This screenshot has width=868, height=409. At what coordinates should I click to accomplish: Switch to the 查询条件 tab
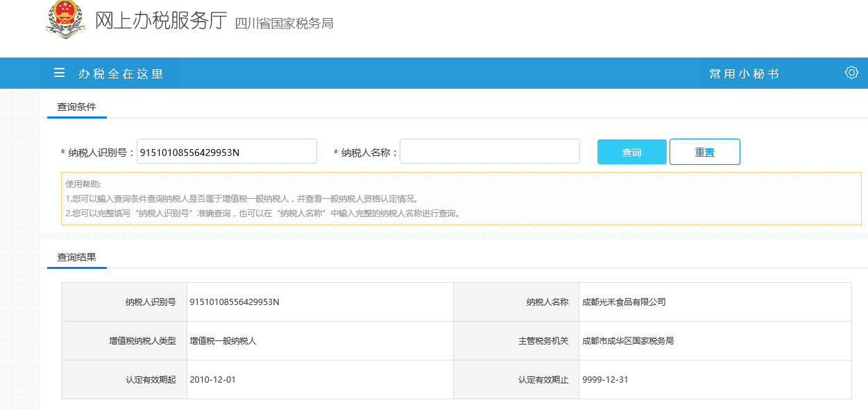pyautogui.click(x=76, y=107)
